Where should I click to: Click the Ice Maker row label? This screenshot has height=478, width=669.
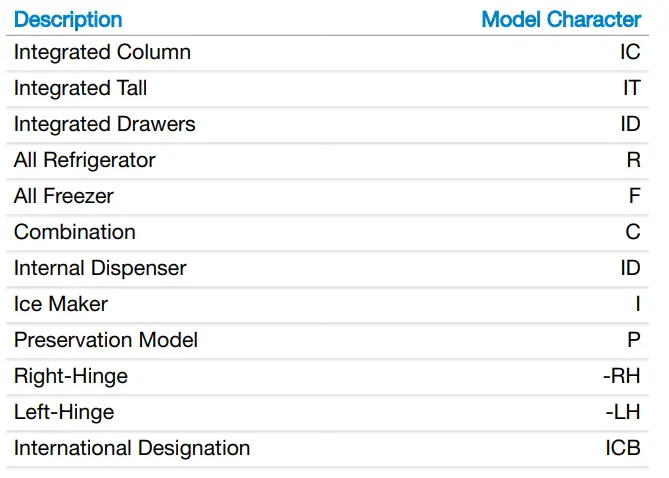coord(60,304)
